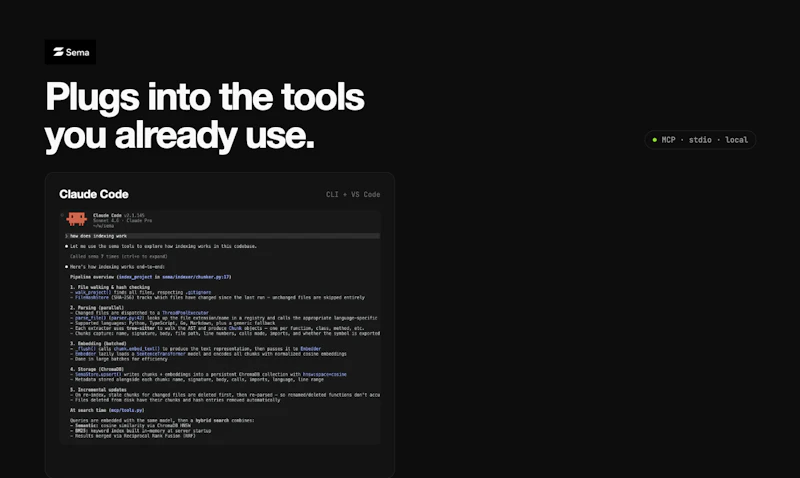Click the MCP · stdio · local pill badge
Image resolution: width=800 pixels, height=478 pixels.
point(700,140)
